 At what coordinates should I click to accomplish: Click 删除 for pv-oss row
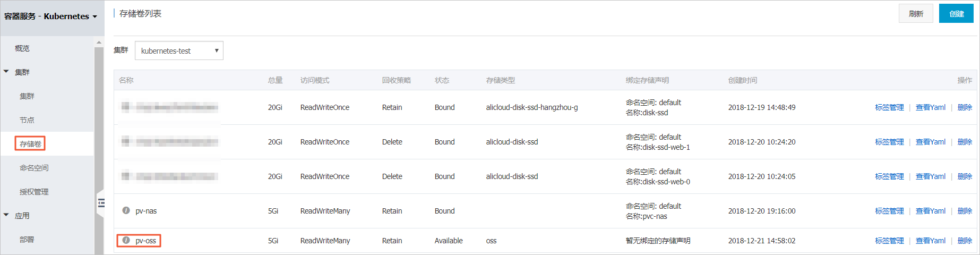click(x=965, y=241)
